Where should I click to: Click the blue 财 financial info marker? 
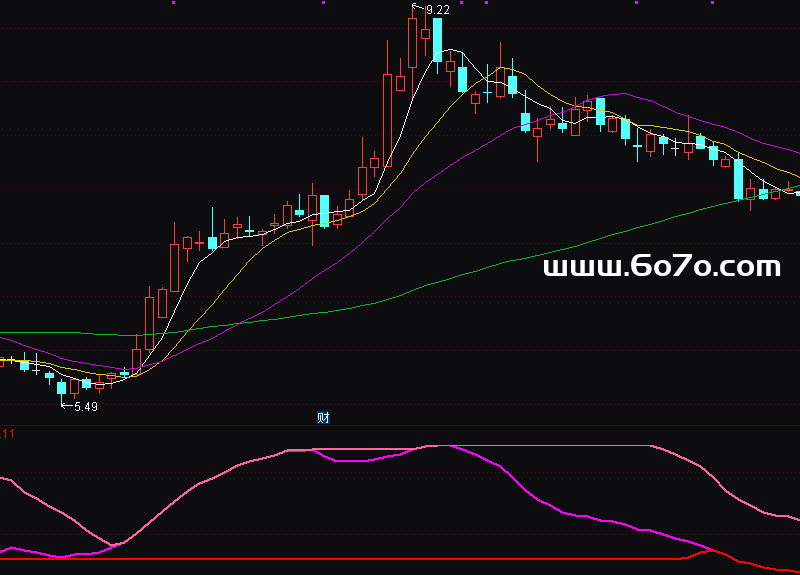pyautogui.click(x=323, y=418)
